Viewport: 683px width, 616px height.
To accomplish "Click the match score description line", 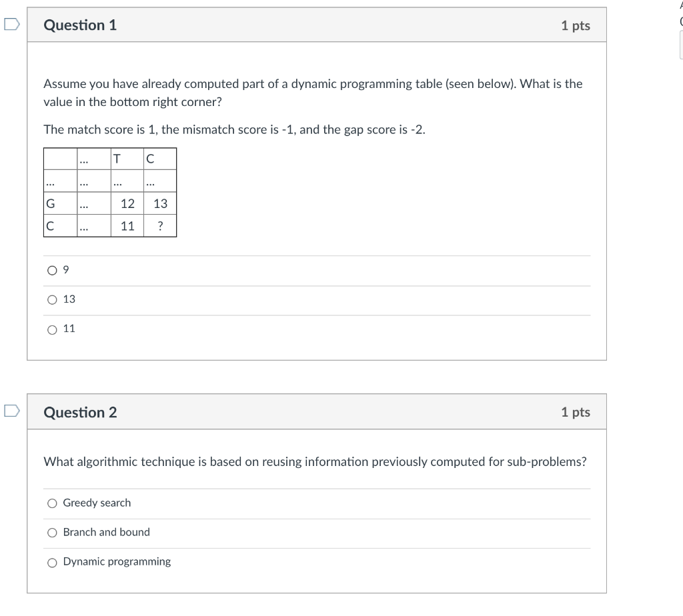I will [x=234, y=129].
